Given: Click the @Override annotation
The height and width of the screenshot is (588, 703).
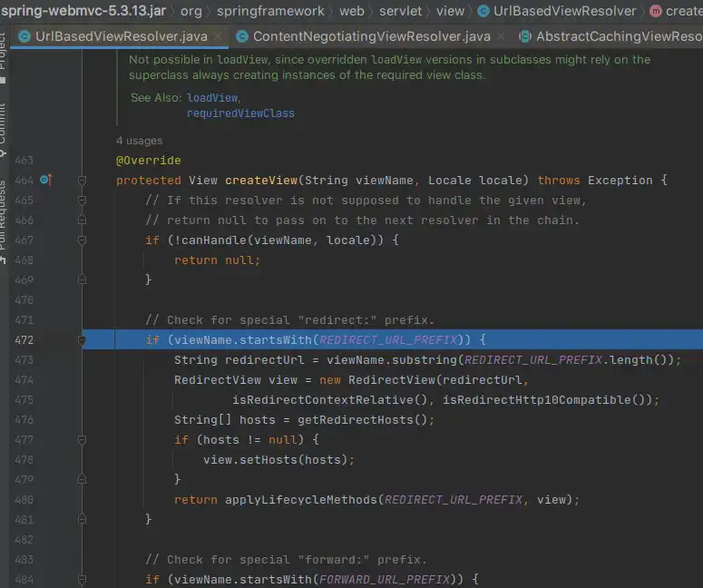Looking at the screenshot, I should point(149,161).
